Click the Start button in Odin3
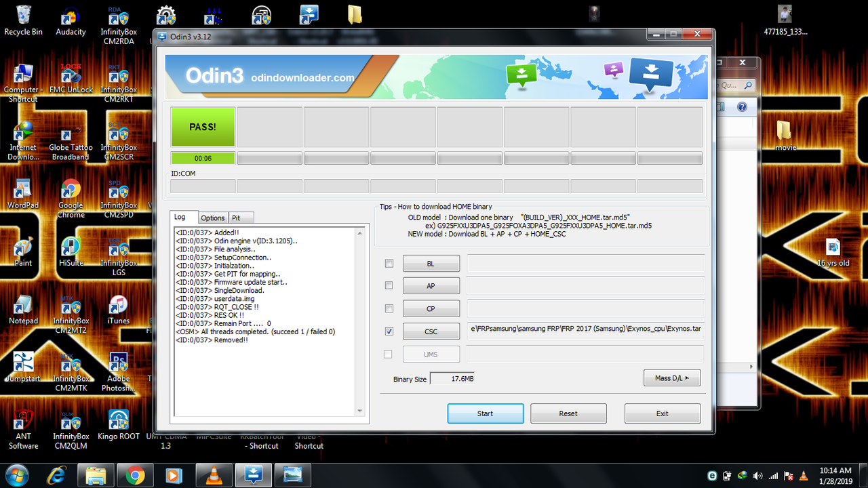The image size is (868, 488). [486, 413]
